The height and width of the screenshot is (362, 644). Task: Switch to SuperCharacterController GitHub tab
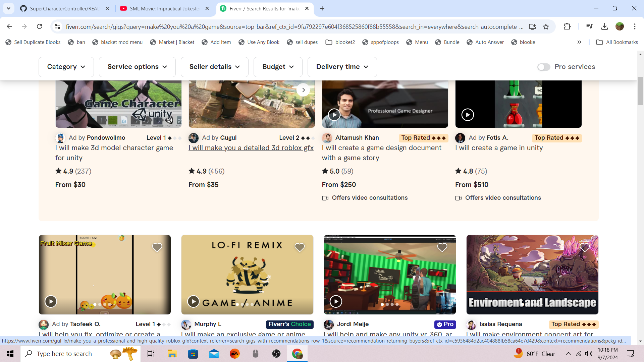point(64,8)
